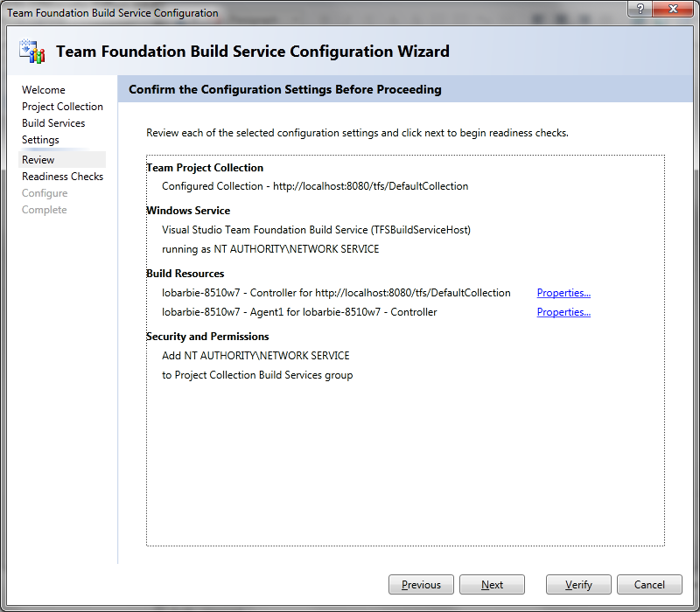Click 'running as NT AUTHORITY\NETWORK SERVICE' text

tap(270, 249)
